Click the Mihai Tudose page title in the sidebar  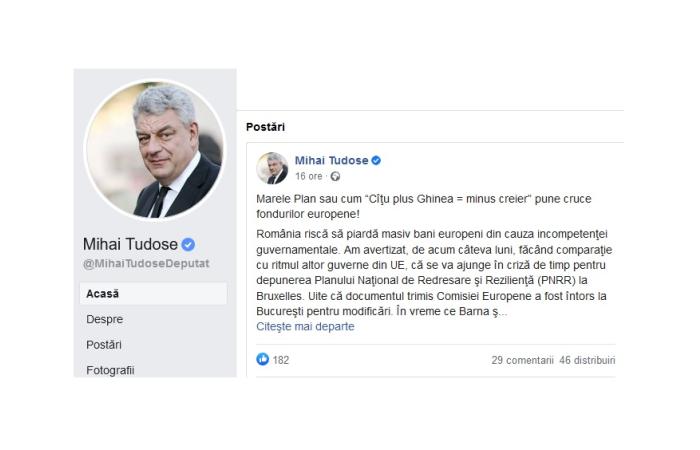[131, 245]
